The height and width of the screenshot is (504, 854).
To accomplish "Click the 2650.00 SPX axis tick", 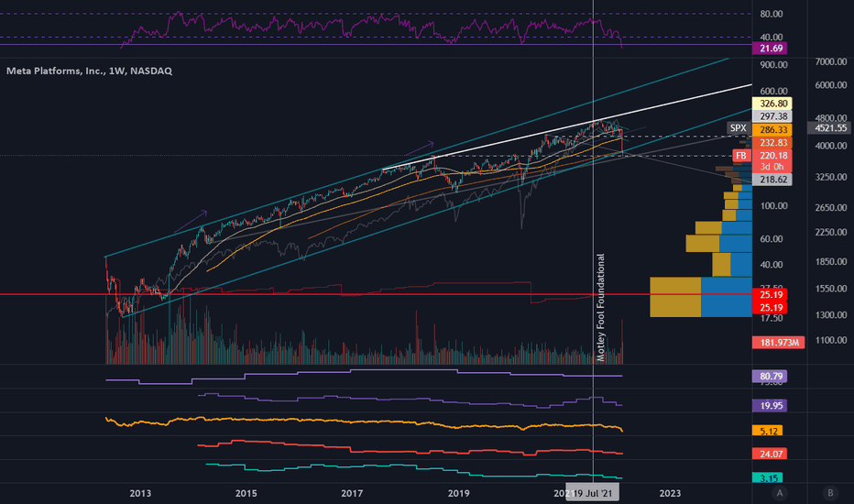I will 830,207.
